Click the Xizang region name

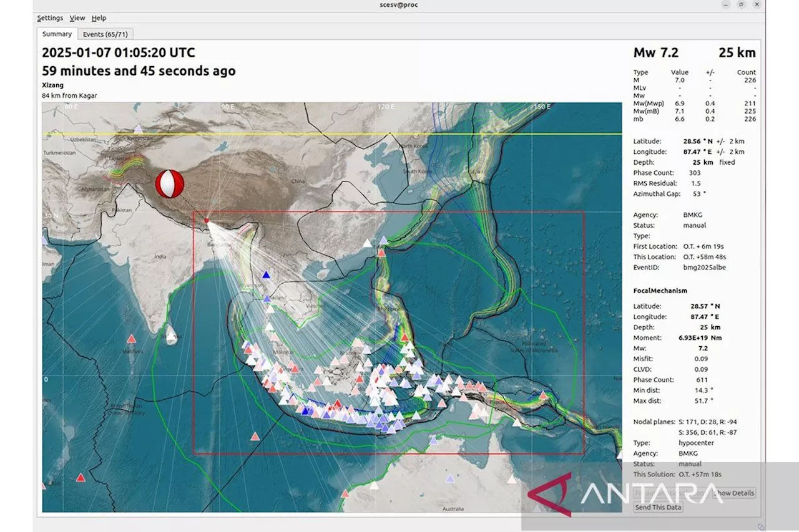pos(52,85)
